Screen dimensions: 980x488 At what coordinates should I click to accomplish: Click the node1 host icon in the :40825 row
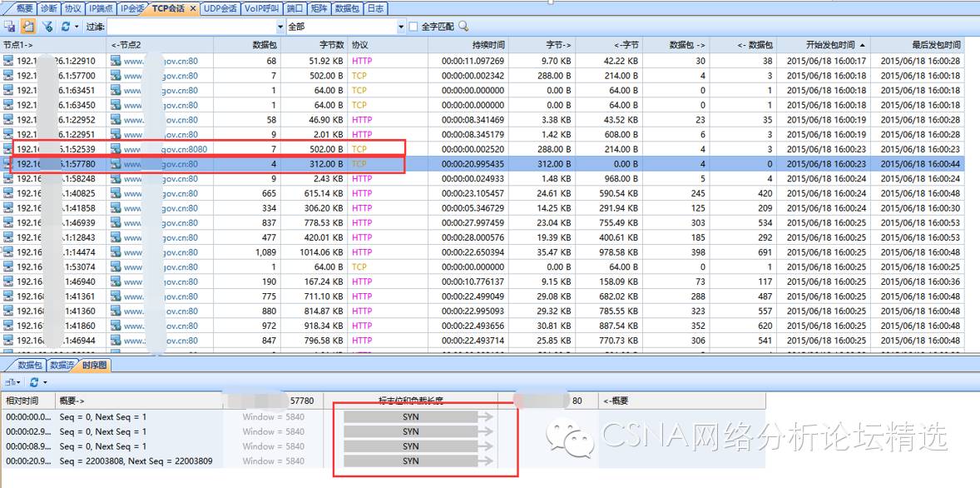(8, 193)
